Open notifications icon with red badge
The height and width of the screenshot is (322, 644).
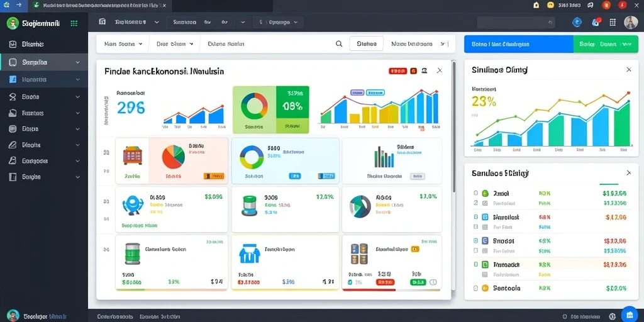[596, 22]
